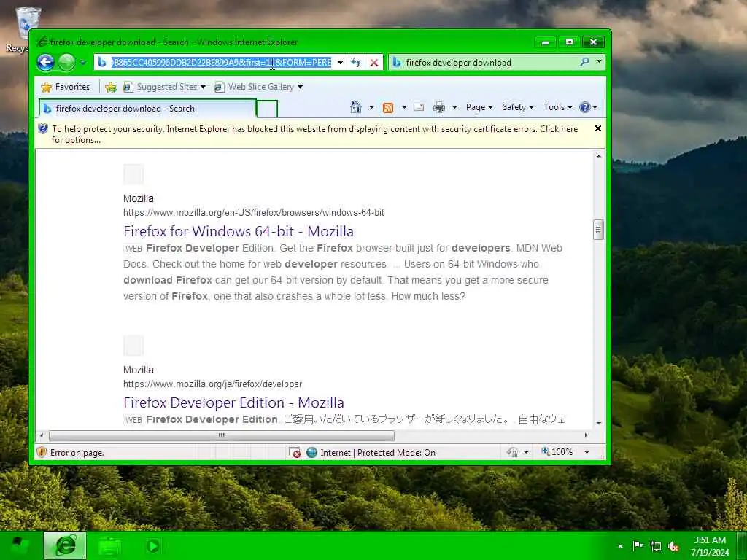This screenshot has width=747, height=560.
Task: Open the Tools menu
Action: (558, 107)
